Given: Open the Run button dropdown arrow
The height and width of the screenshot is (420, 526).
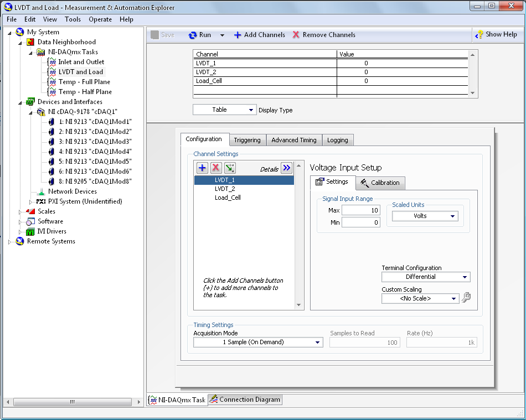Looking at the screenshot, I should [222, 35].
